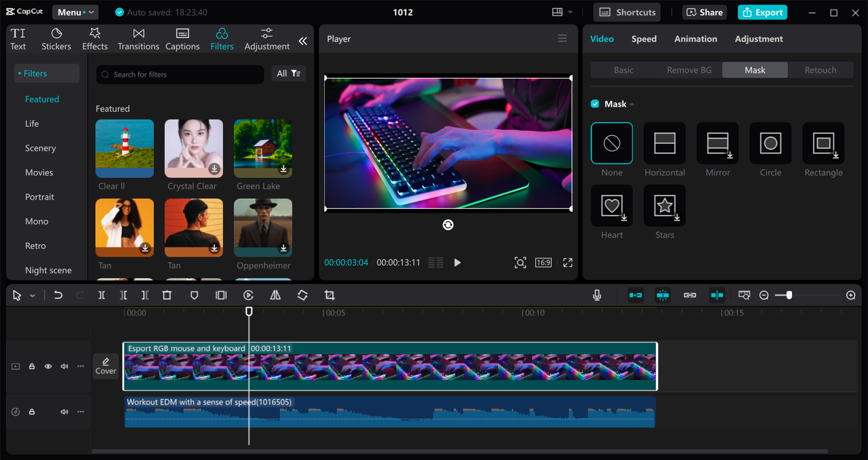
Task: Open the selection tool mode dropdown arrow
Action: (33, 296)
